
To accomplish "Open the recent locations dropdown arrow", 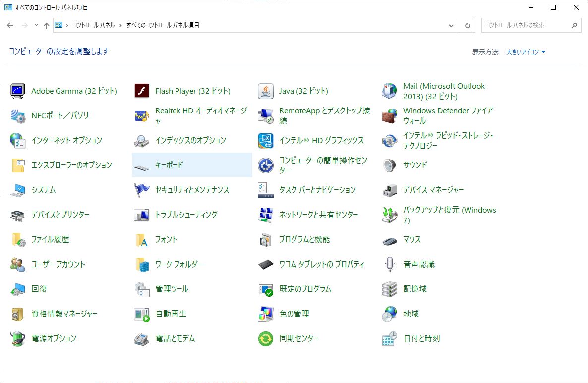I will pos(36,25).
